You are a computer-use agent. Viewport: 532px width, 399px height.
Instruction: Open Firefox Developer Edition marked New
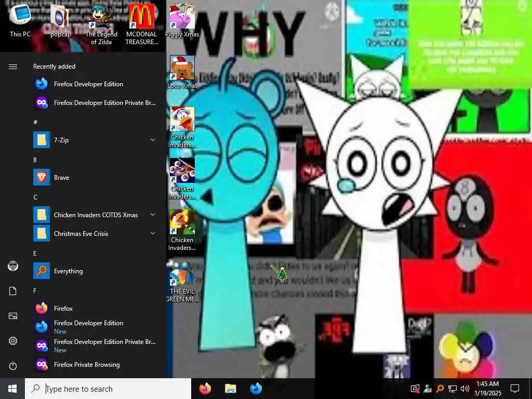point(95,327)
